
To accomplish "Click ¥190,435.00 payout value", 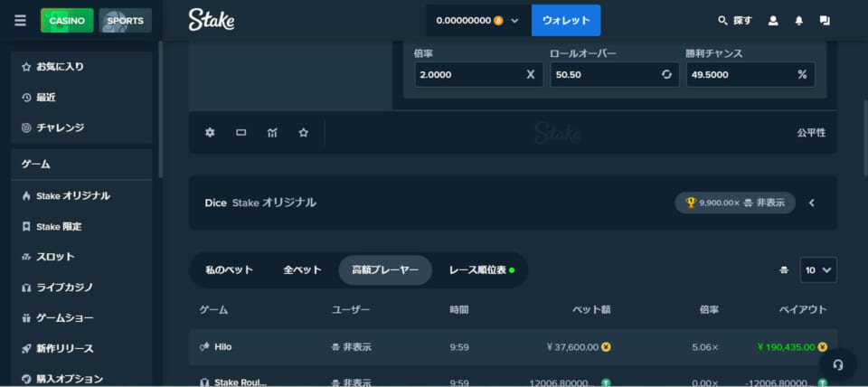I will [x=786, y=347].
